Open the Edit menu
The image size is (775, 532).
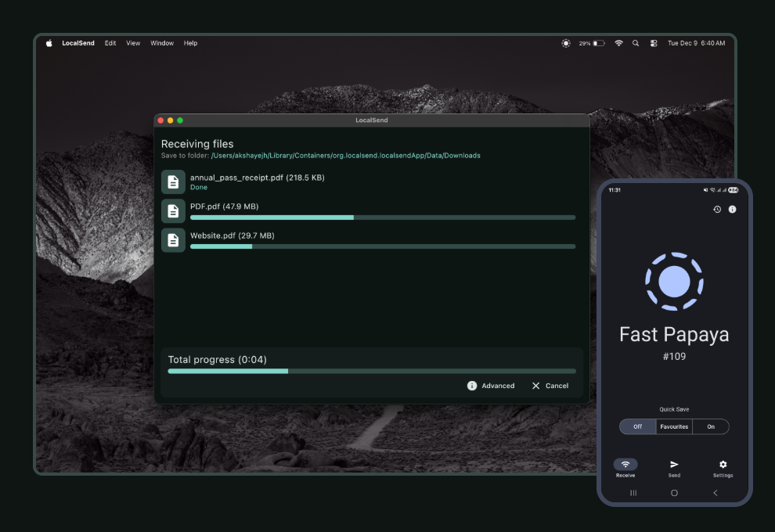click(110, 43)
